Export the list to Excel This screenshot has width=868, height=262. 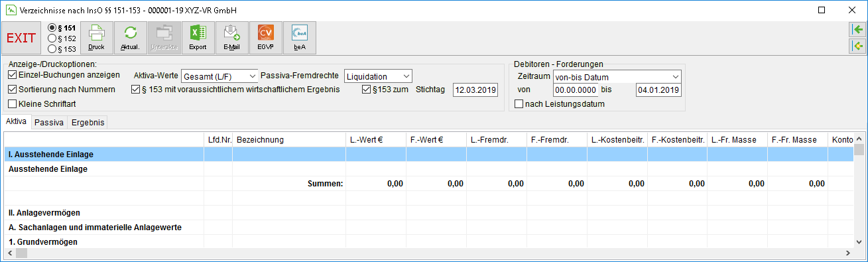[198, 38]
